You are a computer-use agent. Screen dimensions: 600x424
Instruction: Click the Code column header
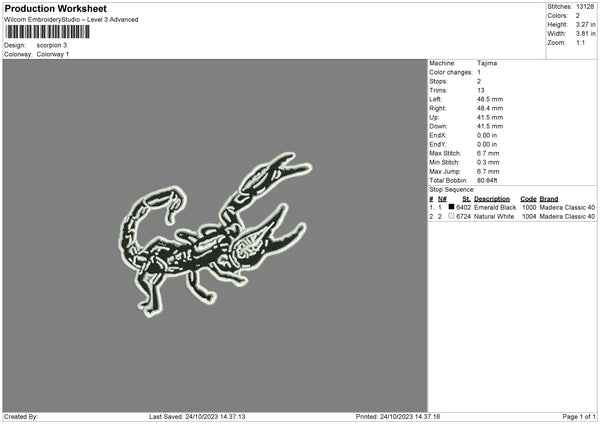[528, 199]
